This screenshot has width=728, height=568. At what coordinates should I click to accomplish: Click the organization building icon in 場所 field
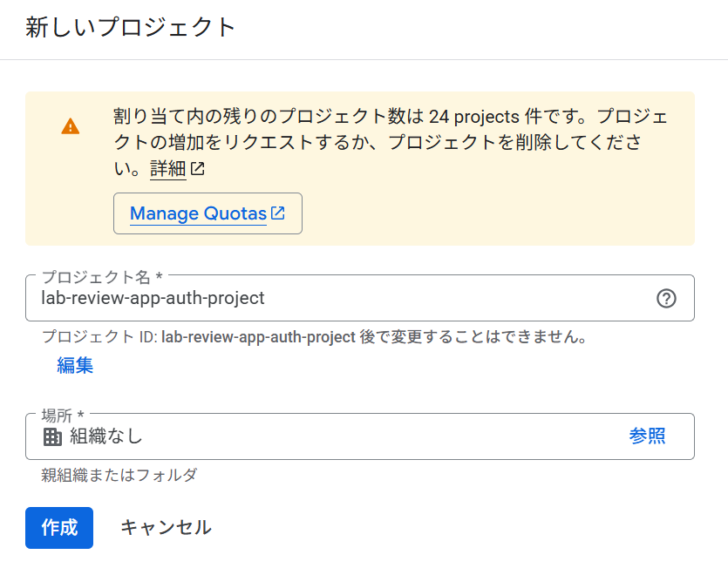coord(52,436)
